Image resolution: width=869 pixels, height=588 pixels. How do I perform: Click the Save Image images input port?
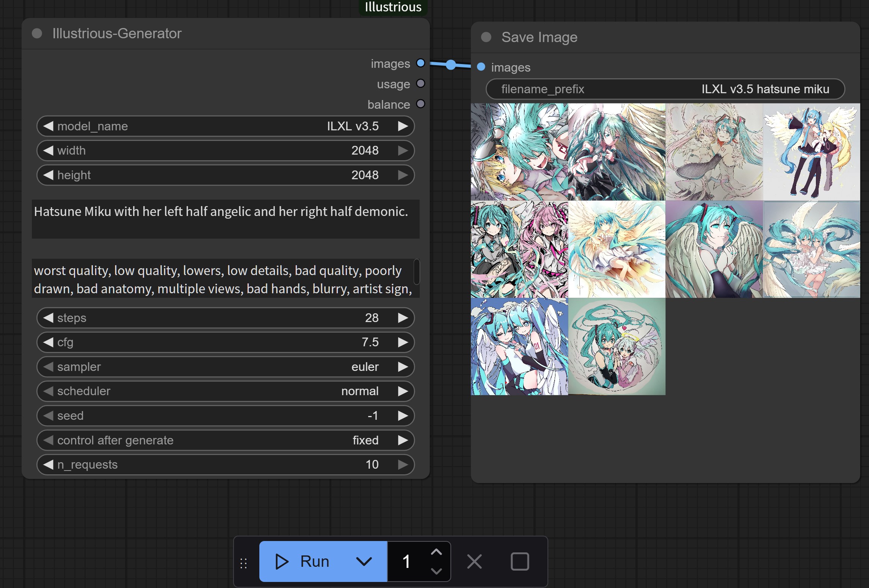481,67
